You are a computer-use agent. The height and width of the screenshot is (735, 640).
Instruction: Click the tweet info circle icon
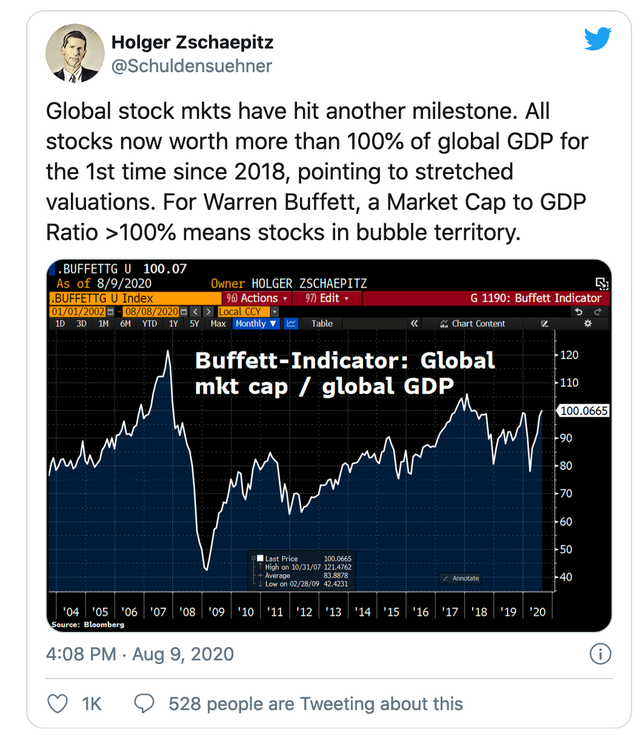600,654
